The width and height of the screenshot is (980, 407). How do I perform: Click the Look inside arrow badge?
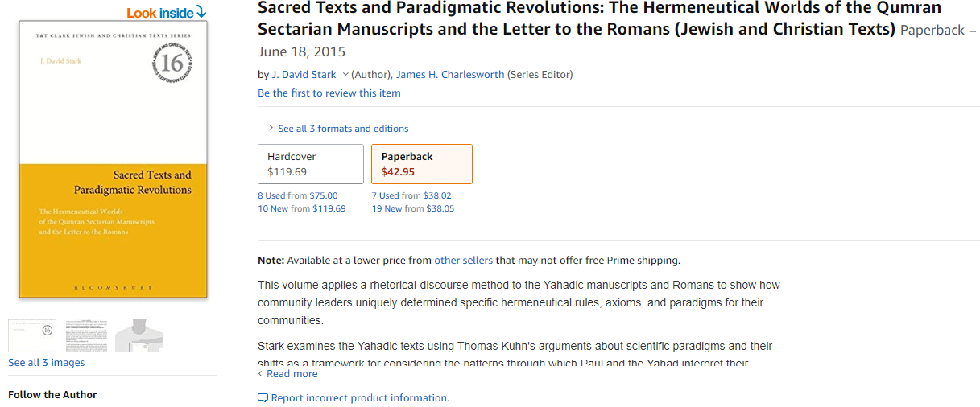[x=166, y=12]
